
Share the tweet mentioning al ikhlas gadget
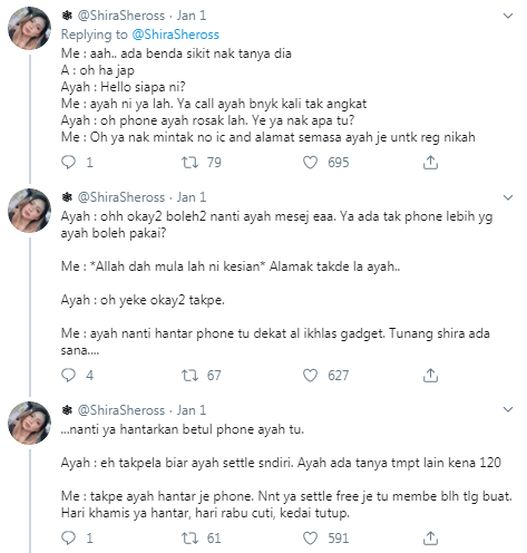point(430,375)
